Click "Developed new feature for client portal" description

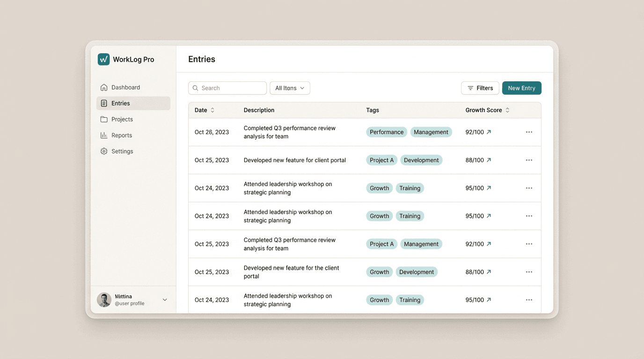(295, 160)
